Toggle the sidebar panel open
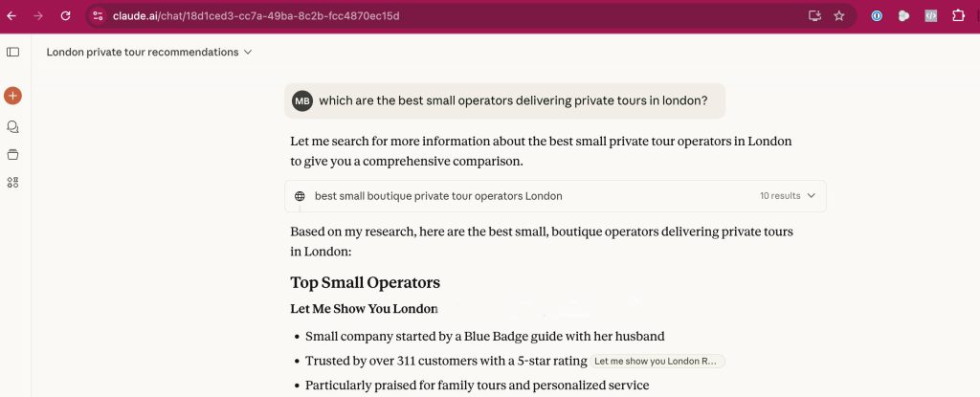The image size is (980, 397). pyautogui.click(x=12, y=52)
